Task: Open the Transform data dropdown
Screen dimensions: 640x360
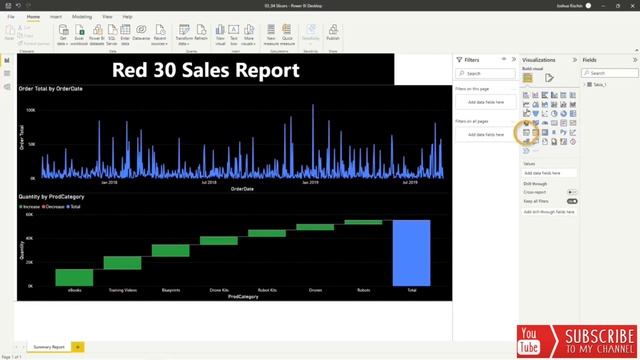Action: (x=184, y=35)
